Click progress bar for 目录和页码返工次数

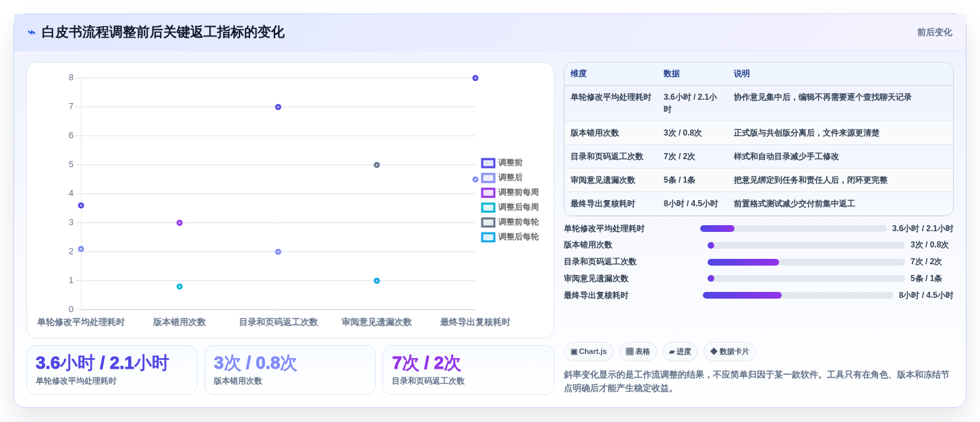[806, 262]
